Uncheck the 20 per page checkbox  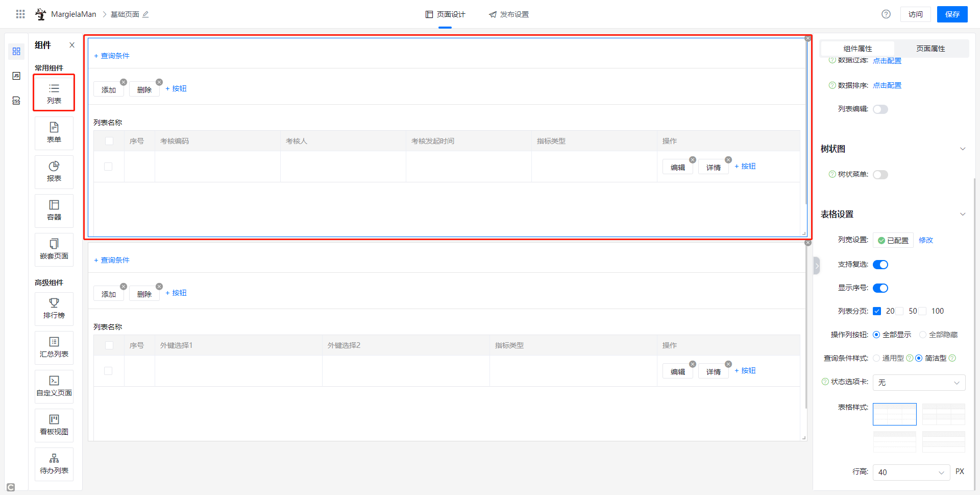877,311
